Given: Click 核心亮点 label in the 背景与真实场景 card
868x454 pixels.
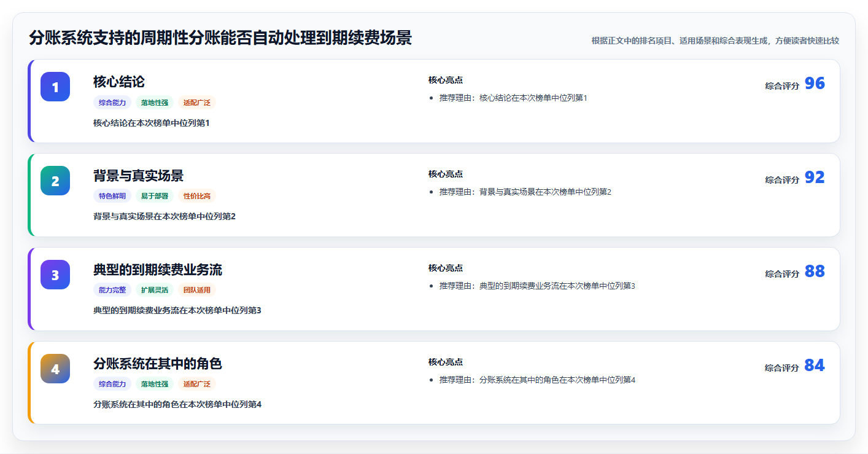Looking at the screenshot, I should [446, 174].
